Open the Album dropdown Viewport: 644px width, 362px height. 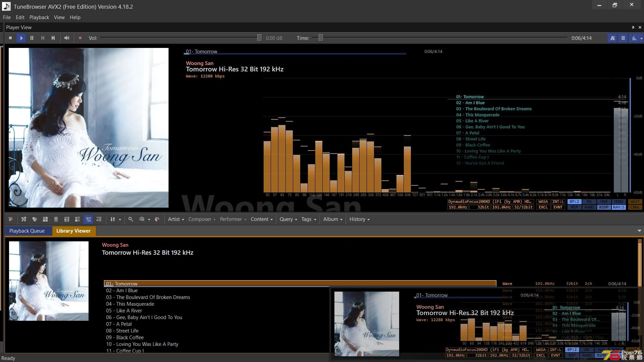333,219
